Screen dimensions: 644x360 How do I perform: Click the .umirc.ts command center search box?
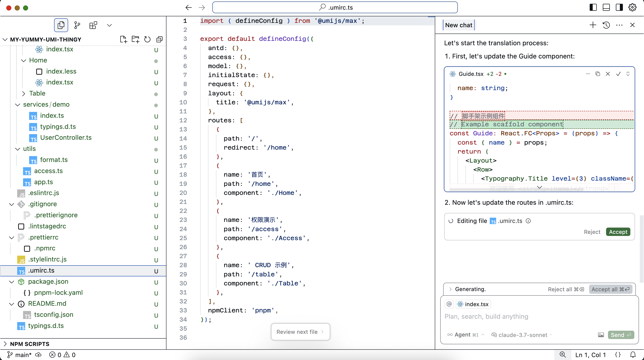(x=335, y=8)
